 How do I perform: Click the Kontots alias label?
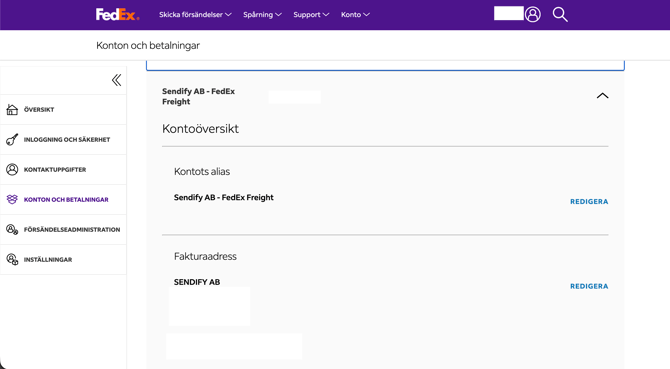point(202,171)
